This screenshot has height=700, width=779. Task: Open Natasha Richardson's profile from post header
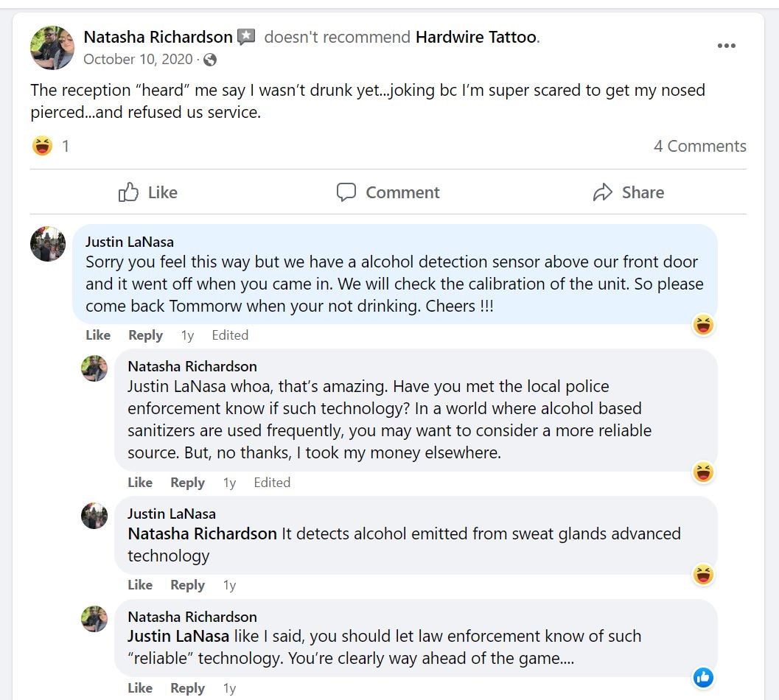(158, 37)
